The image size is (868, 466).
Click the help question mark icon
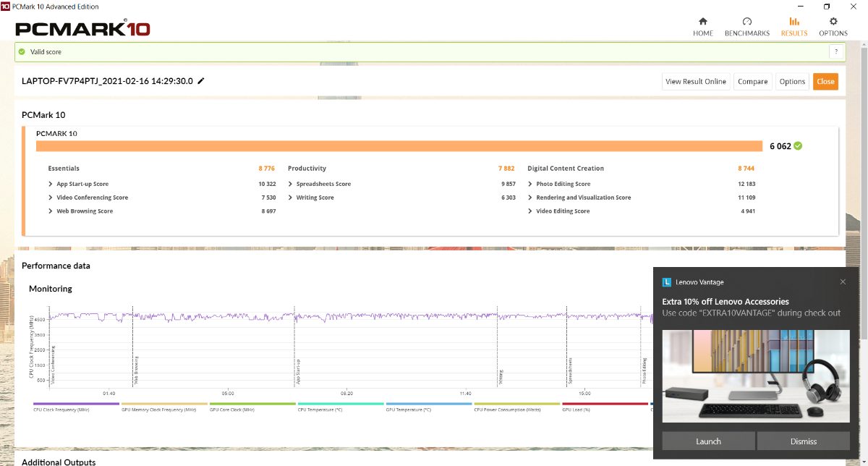[x=836, y=52]
